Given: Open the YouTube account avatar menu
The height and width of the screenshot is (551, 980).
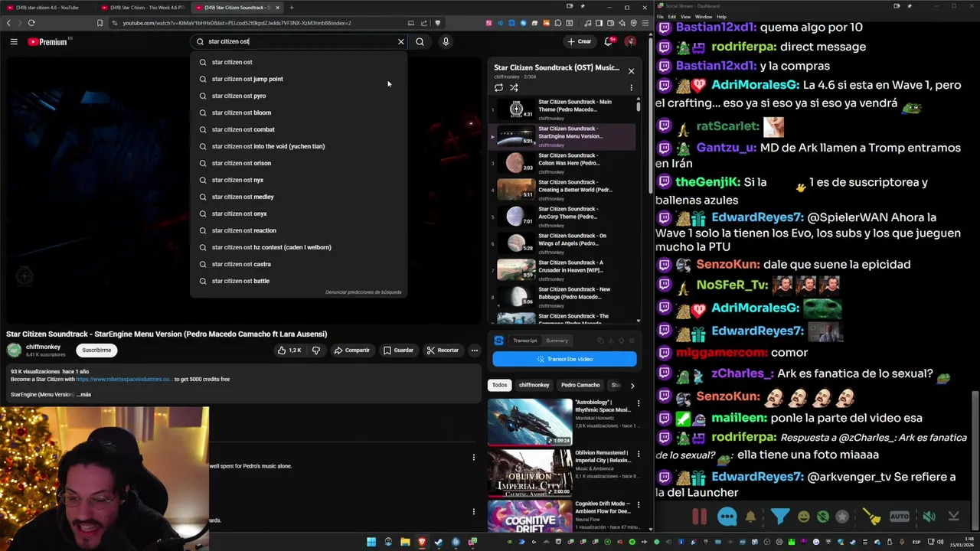Looking at the screenshot, I should (630, 42).
